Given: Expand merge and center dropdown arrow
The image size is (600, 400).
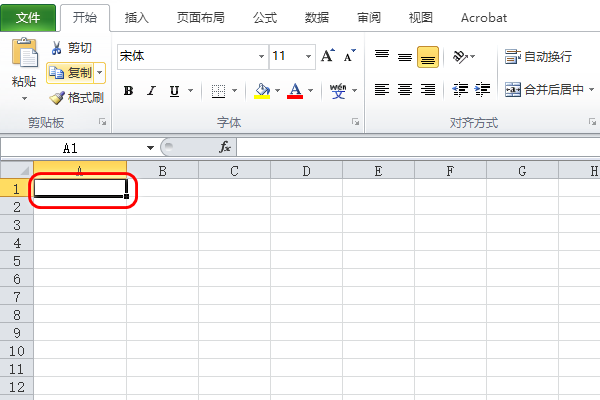Looking at the screenshot, I should click(592, 90).
